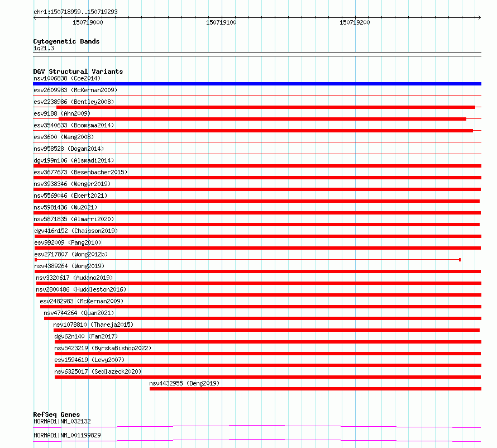Viewport: 497px width, 448px height.
Task: Open variant esv2717807 (Wong2012b)
Action: [x=71, y=254]
